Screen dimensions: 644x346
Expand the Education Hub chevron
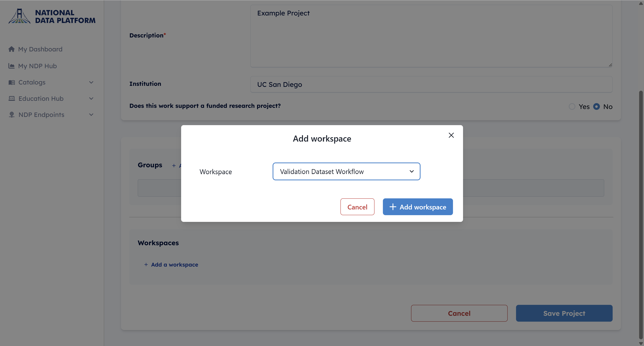pos(91,98)
